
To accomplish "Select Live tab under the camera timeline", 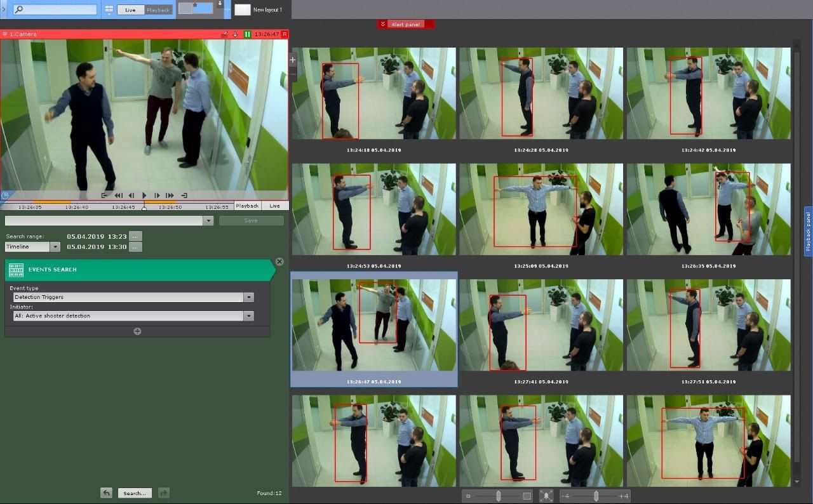I will click(x=274, y=206).
